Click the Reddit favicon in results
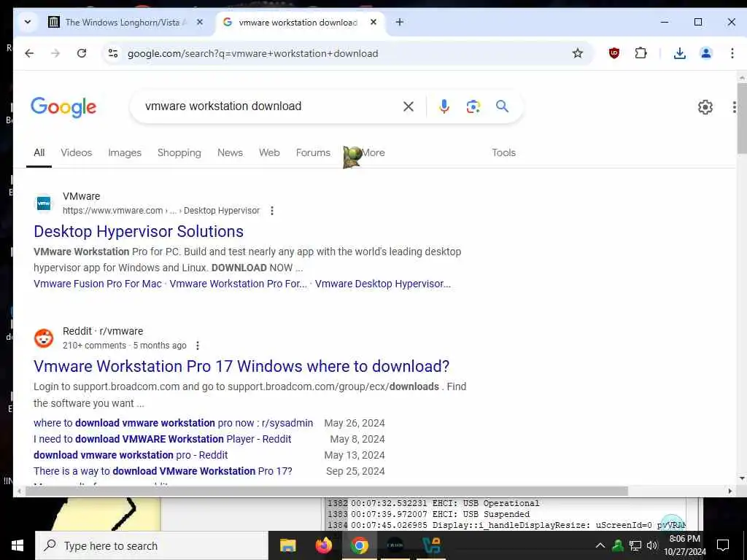Image resolution: width=747 pixels, height=560 pixels. (44, 338)
